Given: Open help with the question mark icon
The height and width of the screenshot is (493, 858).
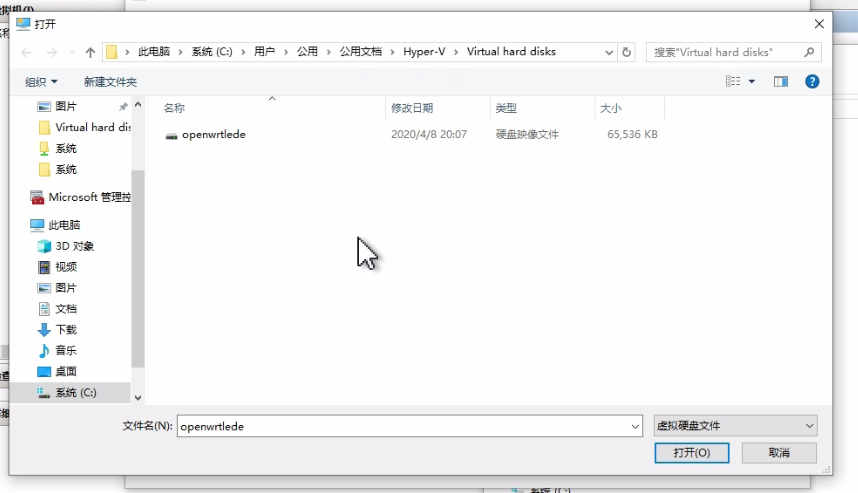Looking at the screenshot, I should 812,82.
